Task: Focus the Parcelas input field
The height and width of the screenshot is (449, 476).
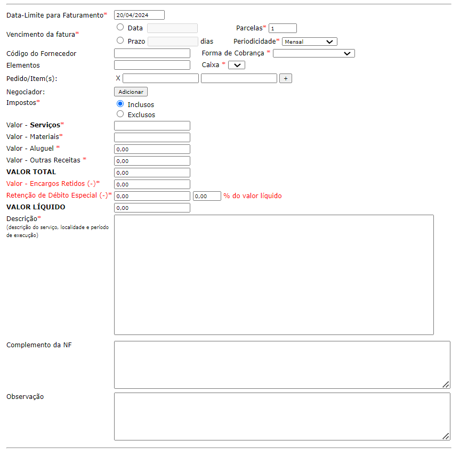Action: 283,28
